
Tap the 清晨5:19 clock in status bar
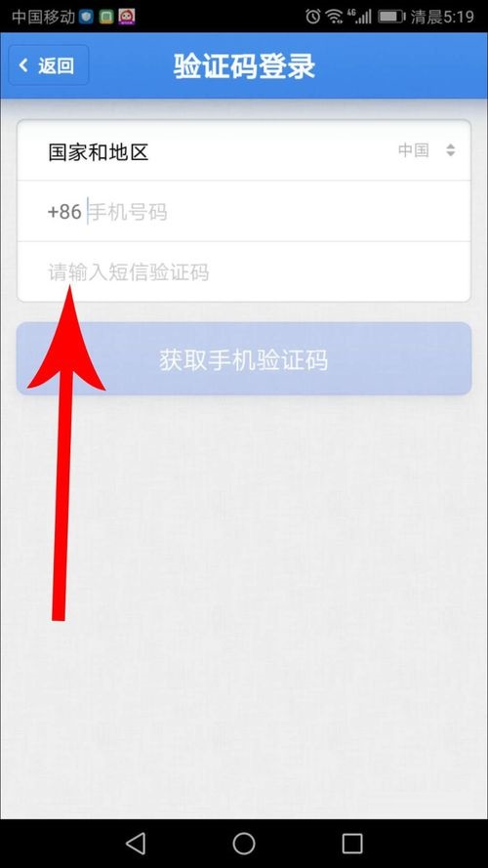coord(442,17)
